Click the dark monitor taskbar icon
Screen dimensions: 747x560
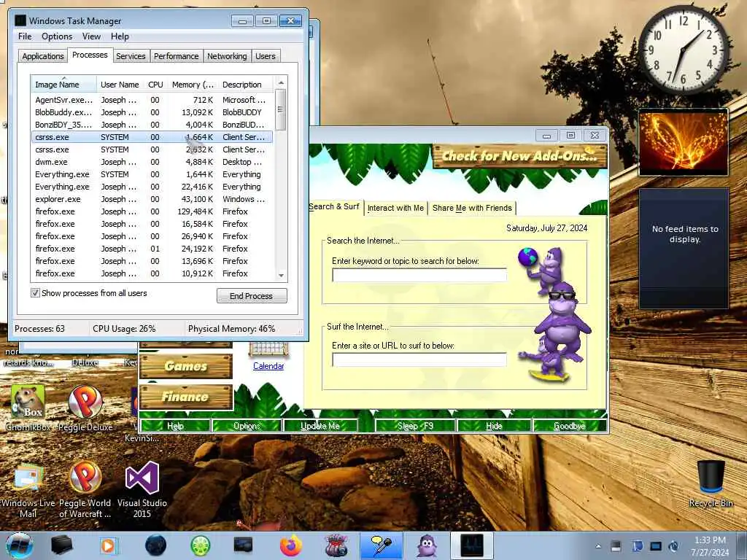coord(244,545)
